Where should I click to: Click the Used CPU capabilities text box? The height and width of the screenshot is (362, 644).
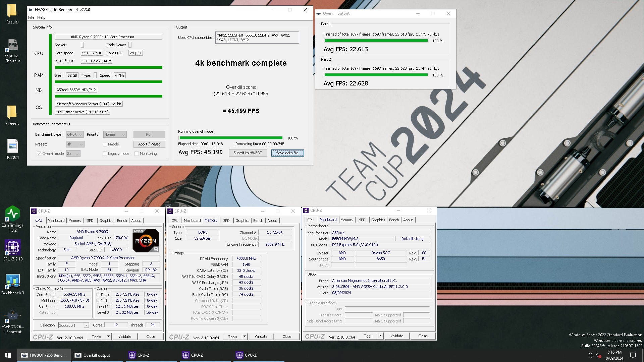coord(257,38)
